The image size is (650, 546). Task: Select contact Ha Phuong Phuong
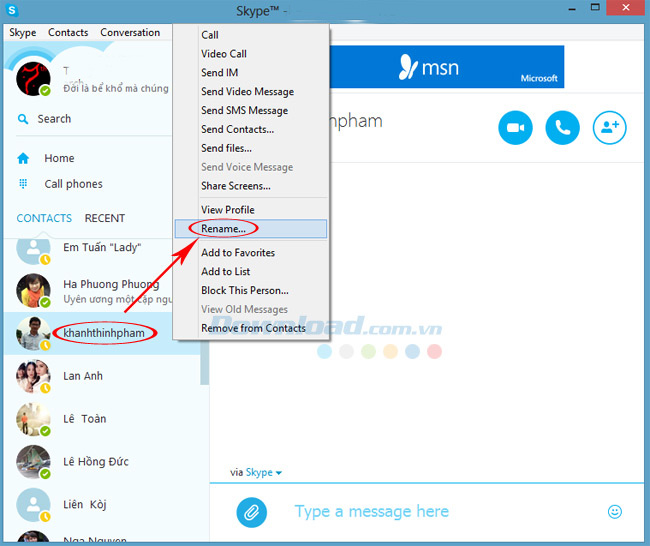(111, 284)
